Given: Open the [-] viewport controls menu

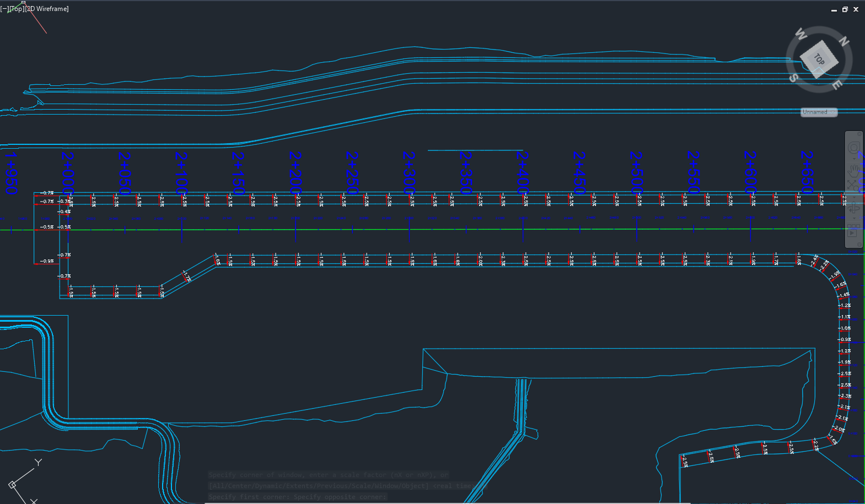Looking at the screenshot, I should tap(4, 9).
